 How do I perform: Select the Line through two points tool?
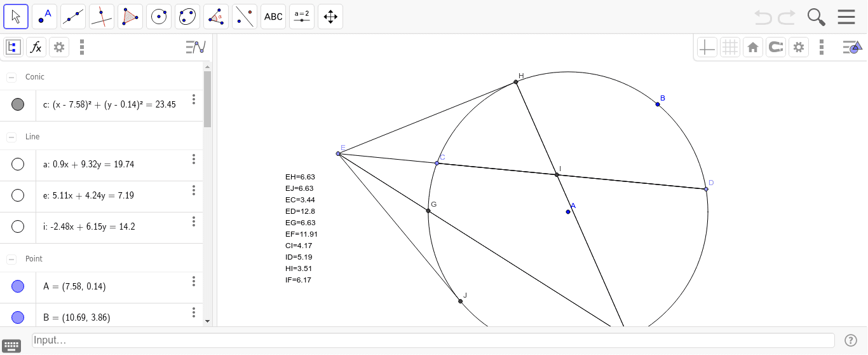coord(73,17)
